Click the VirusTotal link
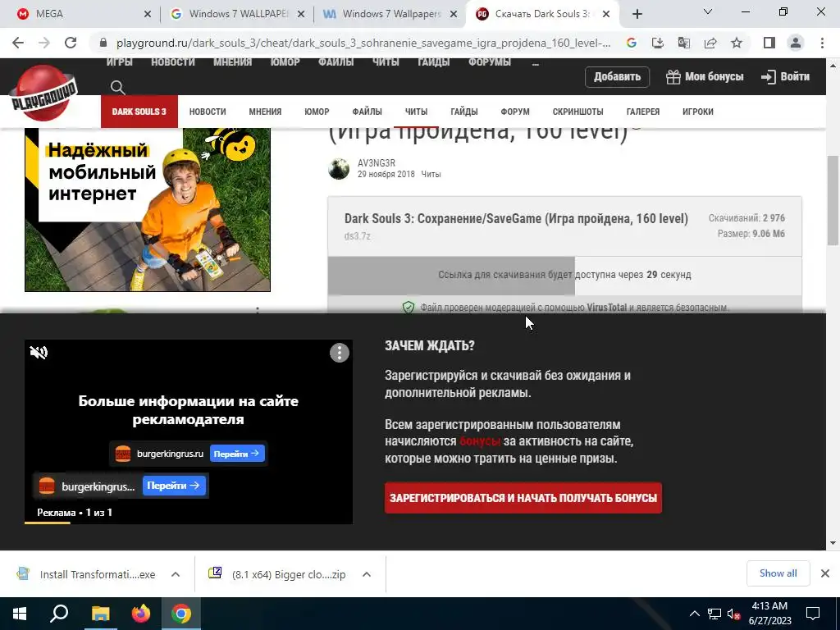This screenshot has height=630, width=840. pyautogui.click(x=606, y=308)
